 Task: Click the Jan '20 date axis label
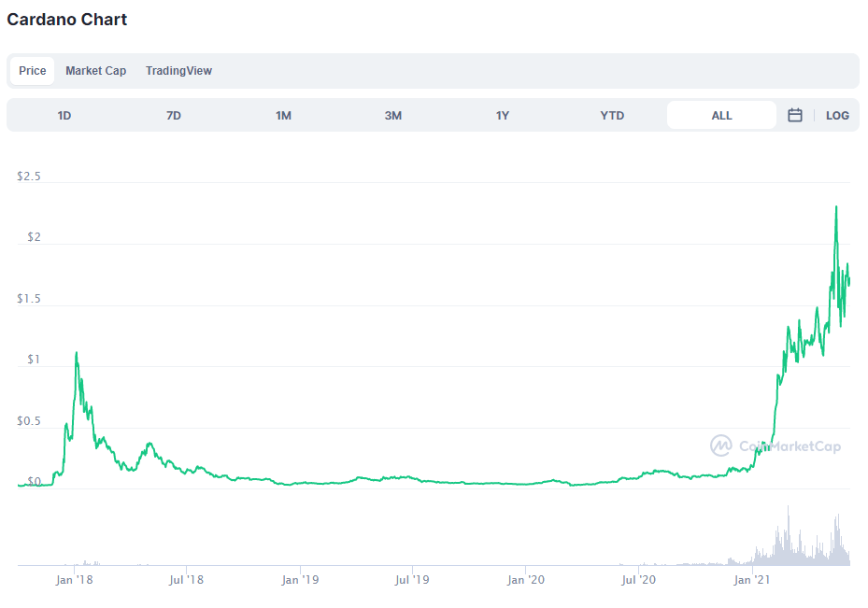525,580
